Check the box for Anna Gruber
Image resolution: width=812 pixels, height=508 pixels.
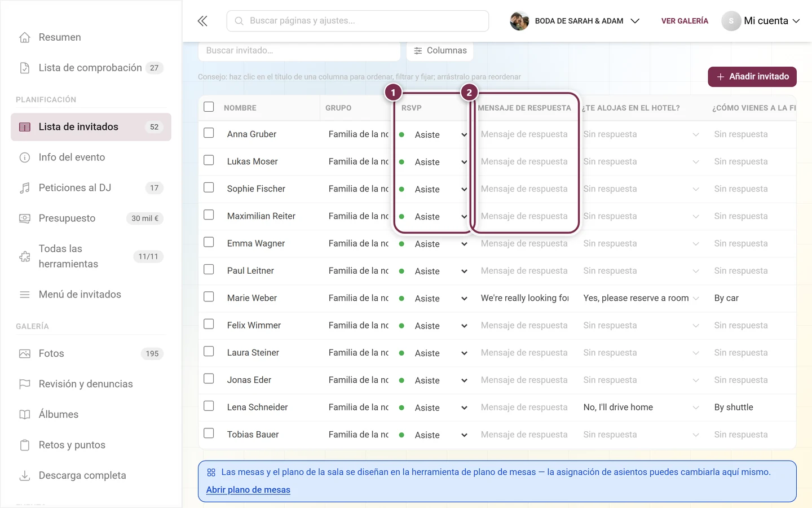tap(209, 133)
